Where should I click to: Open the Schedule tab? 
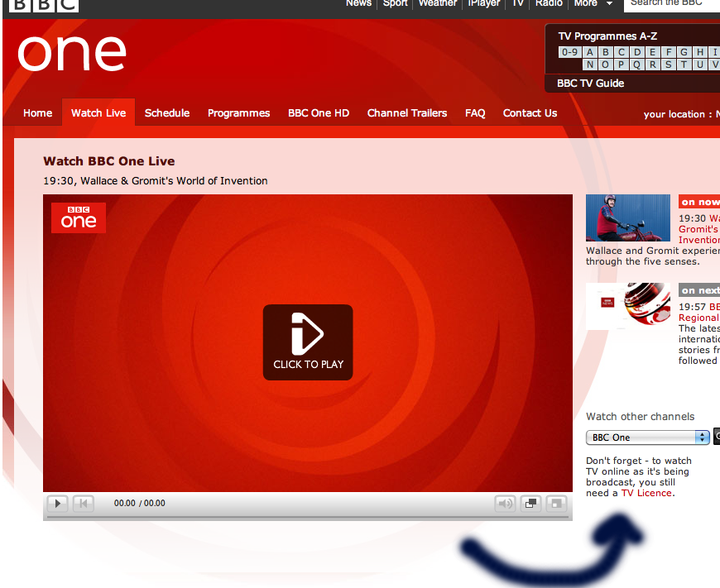pyautogui.click(x=167, y=113)
